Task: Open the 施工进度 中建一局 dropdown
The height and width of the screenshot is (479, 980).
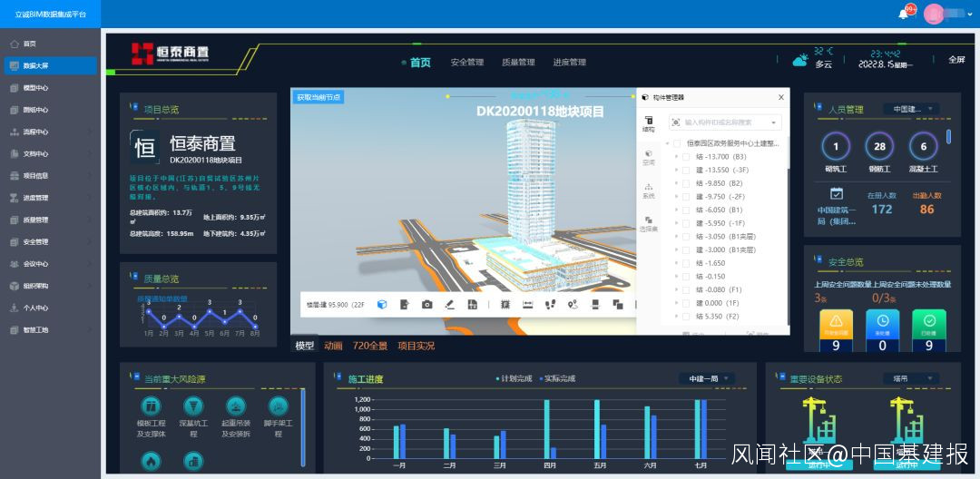Action: (707, 378)
